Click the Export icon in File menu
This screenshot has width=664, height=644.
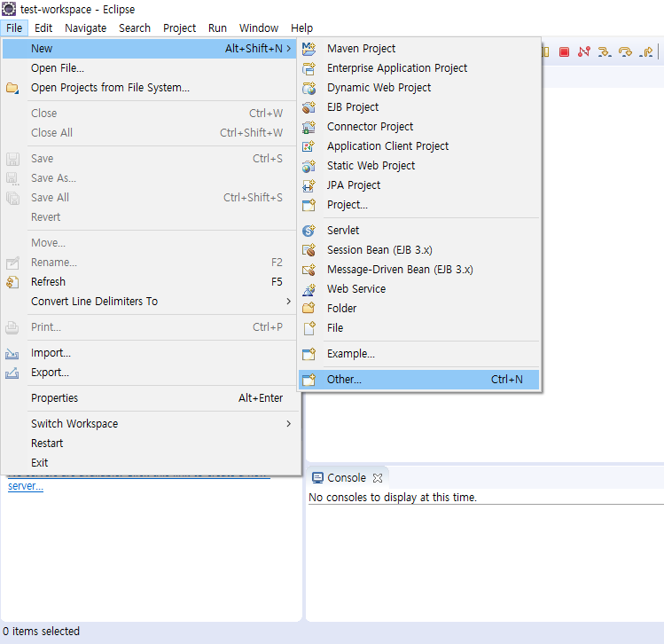[x=12, y=373]
